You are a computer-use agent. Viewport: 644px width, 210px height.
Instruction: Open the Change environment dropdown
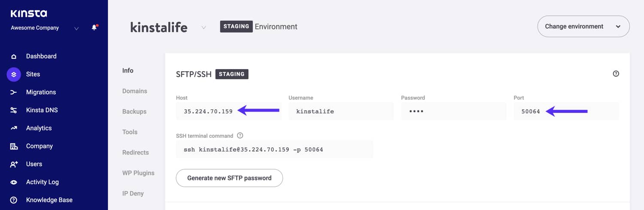pos(583,27)
